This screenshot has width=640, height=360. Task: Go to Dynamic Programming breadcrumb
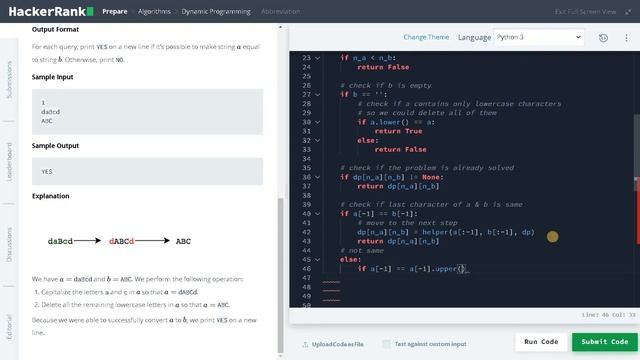pos(216,11)
